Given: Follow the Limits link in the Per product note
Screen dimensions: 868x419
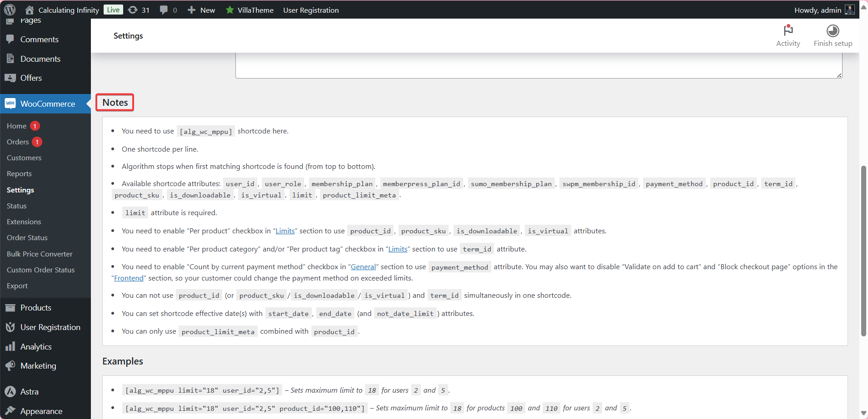Looking at the screenshot, I should click(285, 231).
